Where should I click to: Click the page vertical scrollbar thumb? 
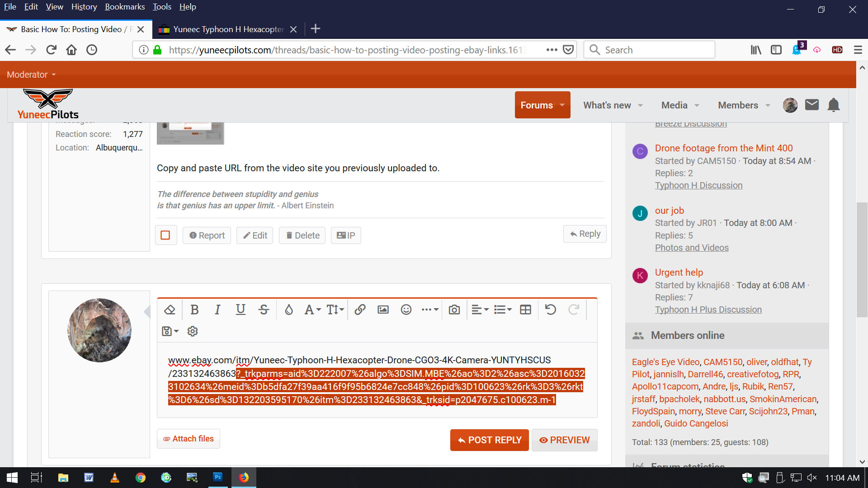tap(862, 260)
